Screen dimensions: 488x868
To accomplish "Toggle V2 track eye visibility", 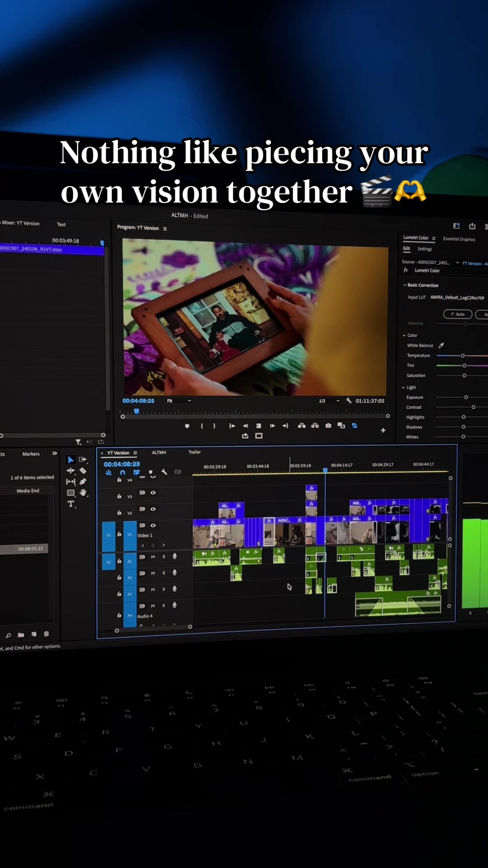I will 153,509.
